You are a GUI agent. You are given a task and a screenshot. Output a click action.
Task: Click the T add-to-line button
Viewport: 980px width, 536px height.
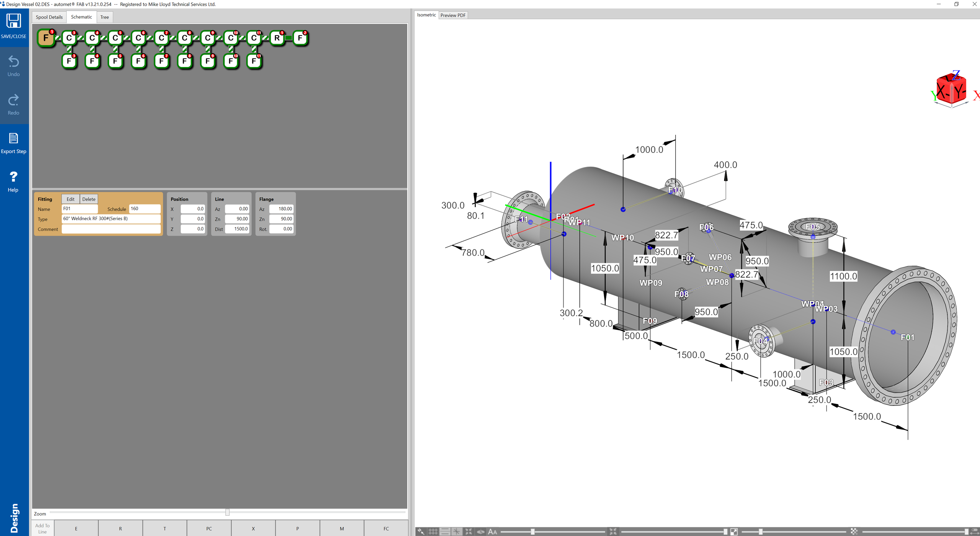[x=165, y=528]
